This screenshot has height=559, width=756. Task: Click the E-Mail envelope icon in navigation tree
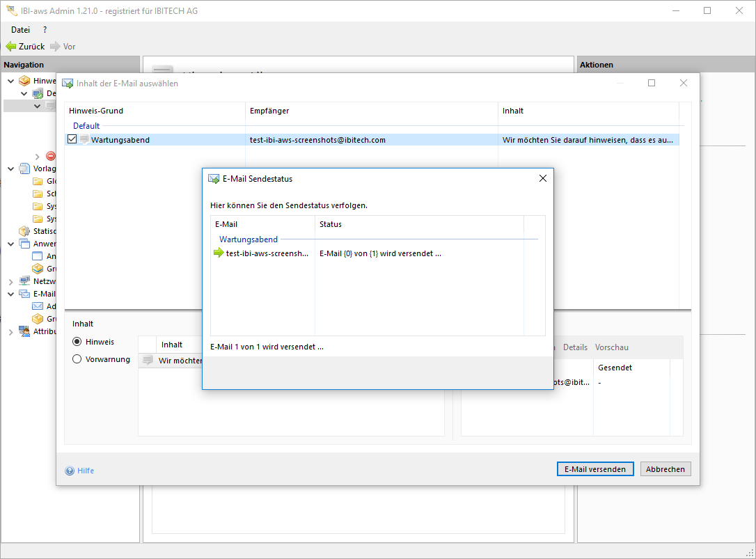tap(25, 294)
